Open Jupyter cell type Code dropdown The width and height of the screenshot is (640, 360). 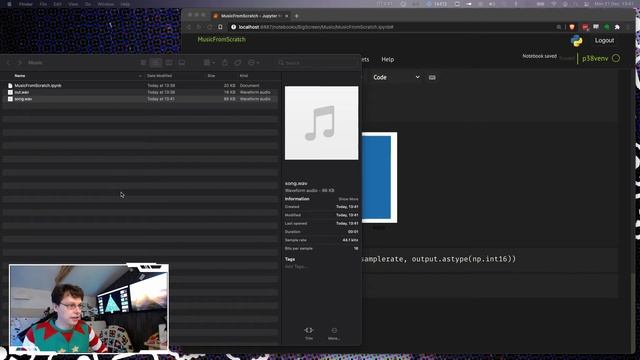(396, 77)
